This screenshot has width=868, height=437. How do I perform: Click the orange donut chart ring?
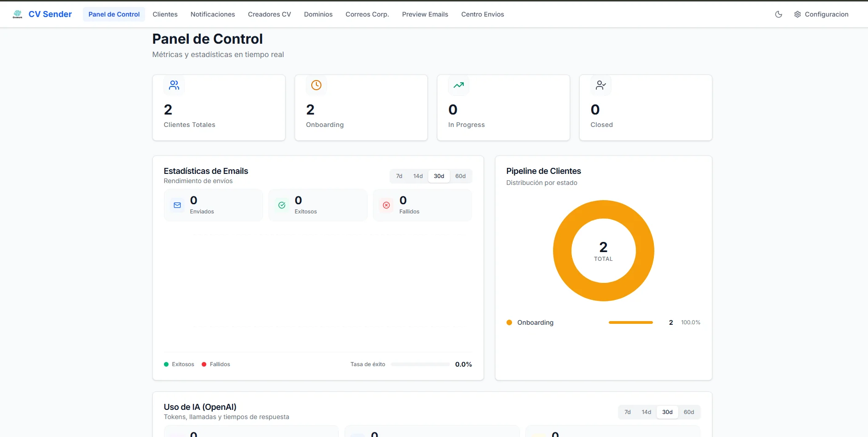(562, 251)
